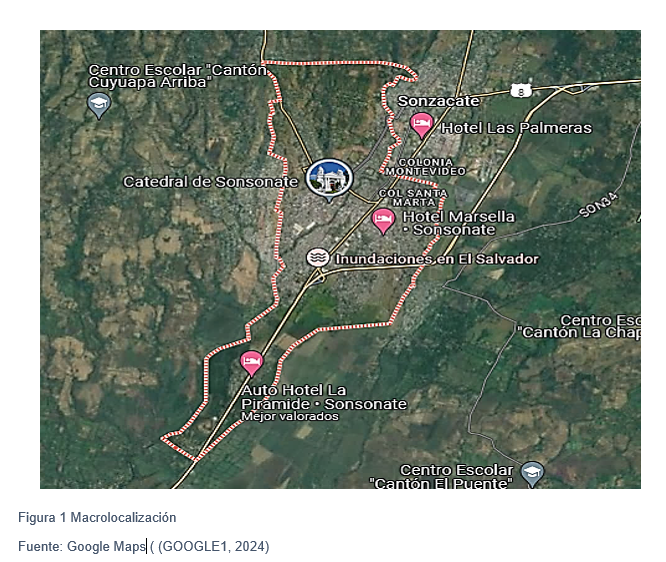Click the SON34 road label
This screenshot has width=666, height=562.
(x=598, y=205)
